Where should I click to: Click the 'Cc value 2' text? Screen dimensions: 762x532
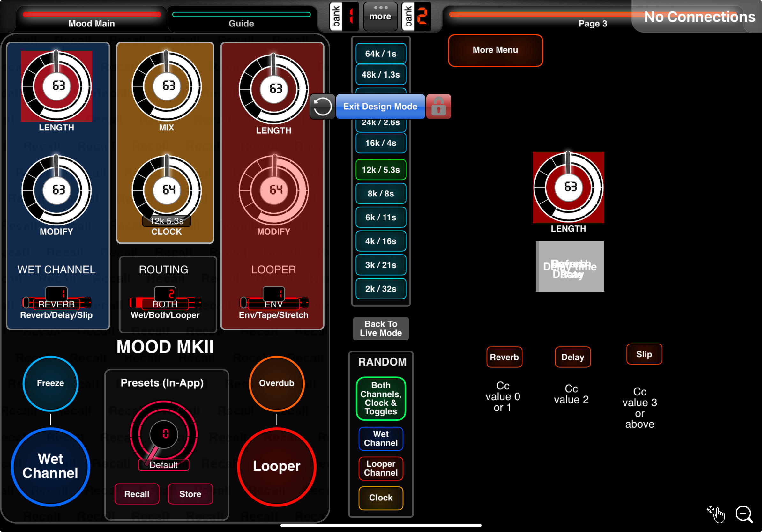click(571, 394)
